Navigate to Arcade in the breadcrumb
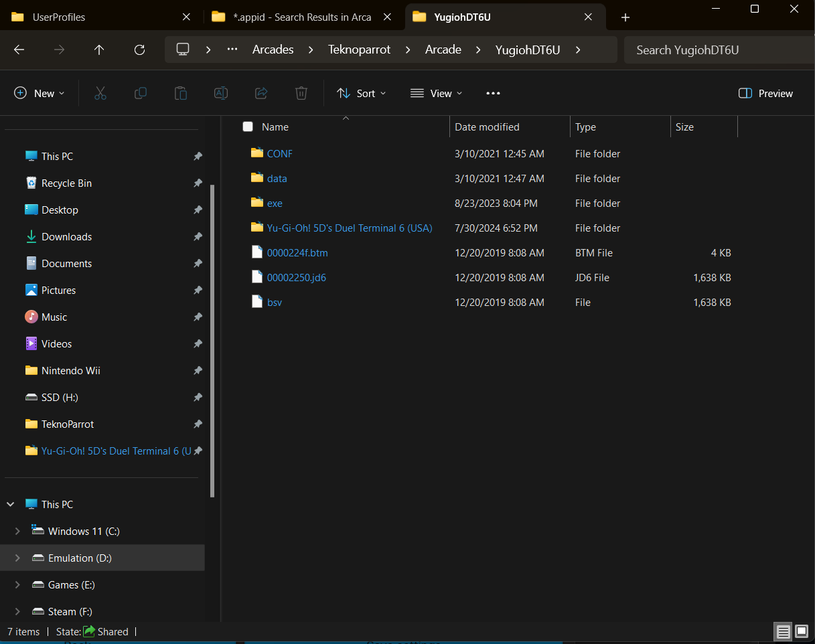 click(443, 50)
